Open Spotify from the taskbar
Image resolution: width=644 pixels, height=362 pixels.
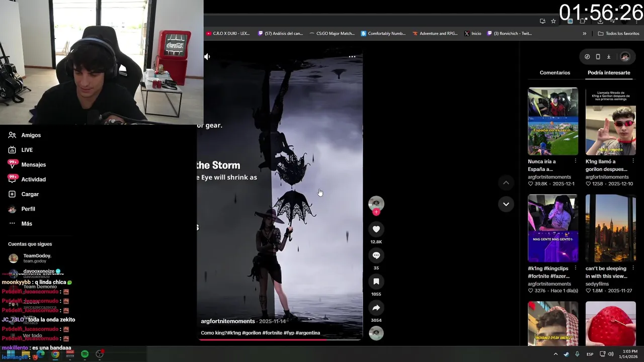tap(85, 354)
